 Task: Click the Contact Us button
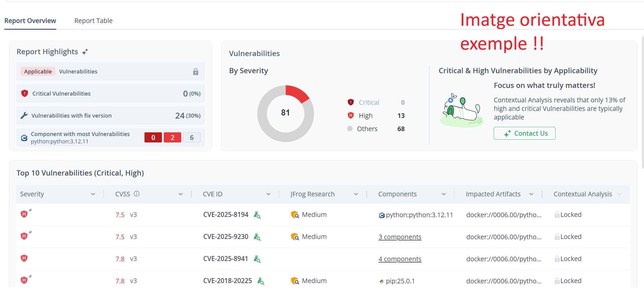coord(524,133)
